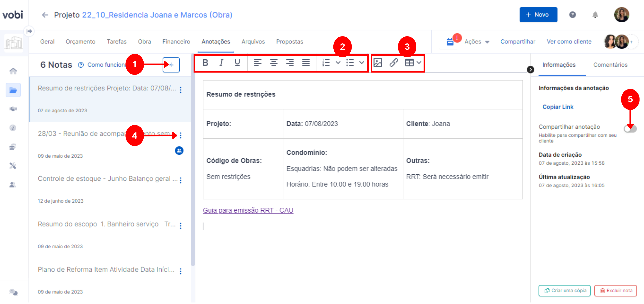Screen dimensions: 644x304
Task: Collapse the right info panel arrow
Action: pos(530,70)
